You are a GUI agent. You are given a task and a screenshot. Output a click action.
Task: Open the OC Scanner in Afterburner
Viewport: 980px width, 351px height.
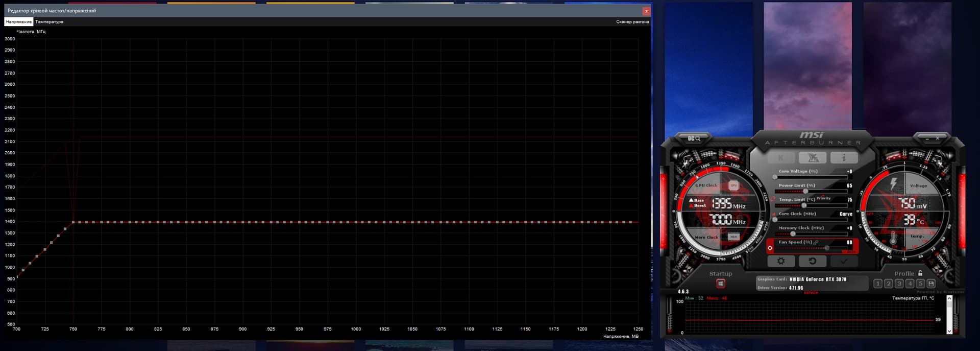click(694, 138)
